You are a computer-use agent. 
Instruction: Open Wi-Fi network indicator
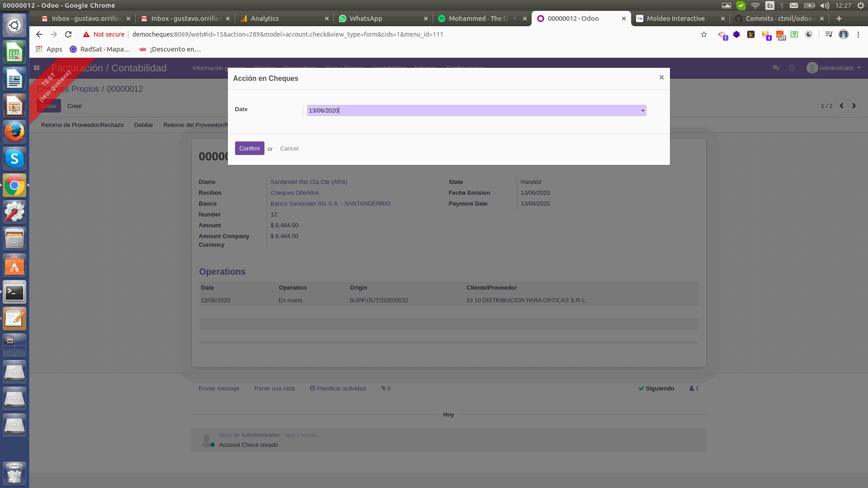pos(755,5)
